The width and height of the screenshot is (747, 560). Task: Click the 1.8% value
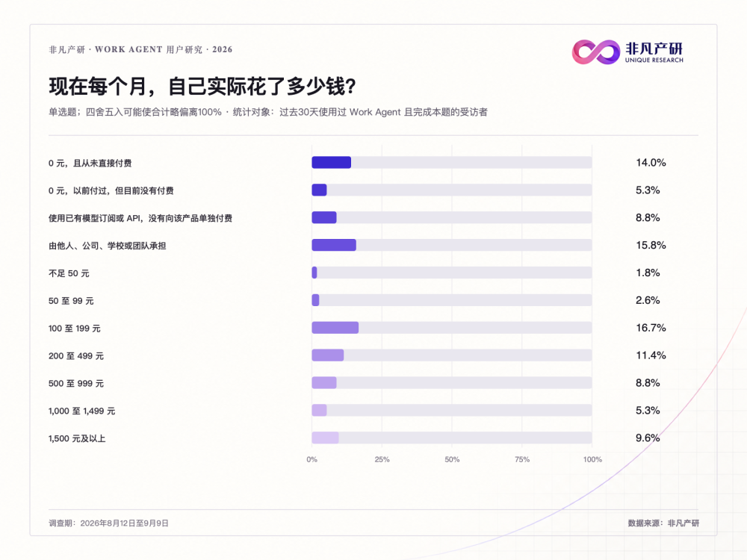648,273
